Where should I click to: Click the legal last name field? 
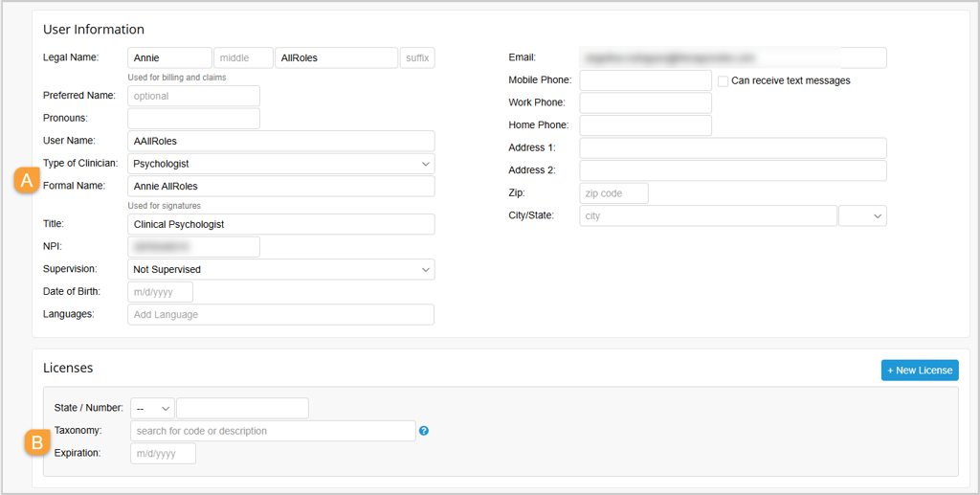coord(336,58)
